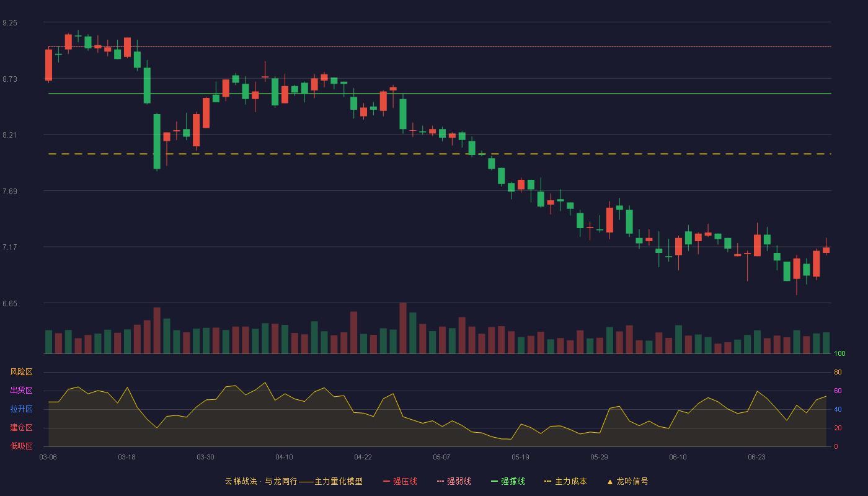Click the blue 40 indicator axis value

click(x=838, y=410)
